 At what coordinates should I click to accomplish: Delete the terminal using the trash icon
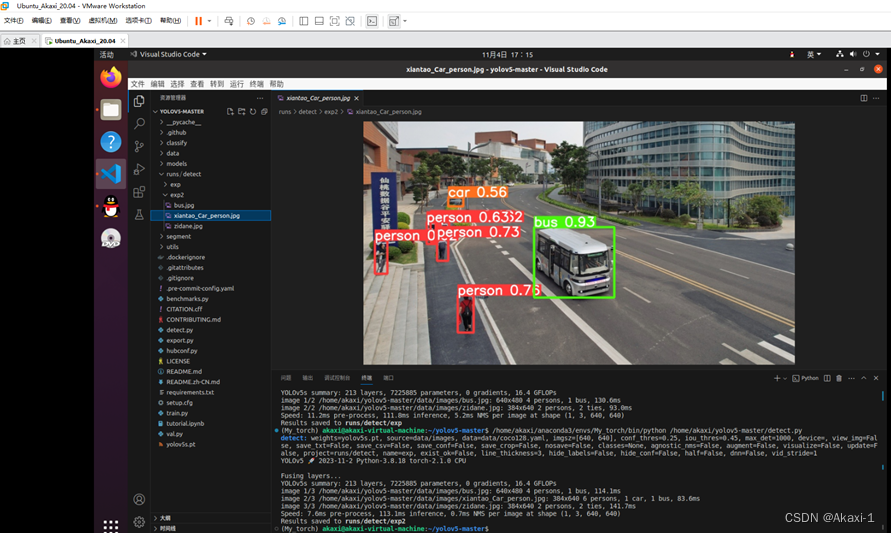[839, 378]
